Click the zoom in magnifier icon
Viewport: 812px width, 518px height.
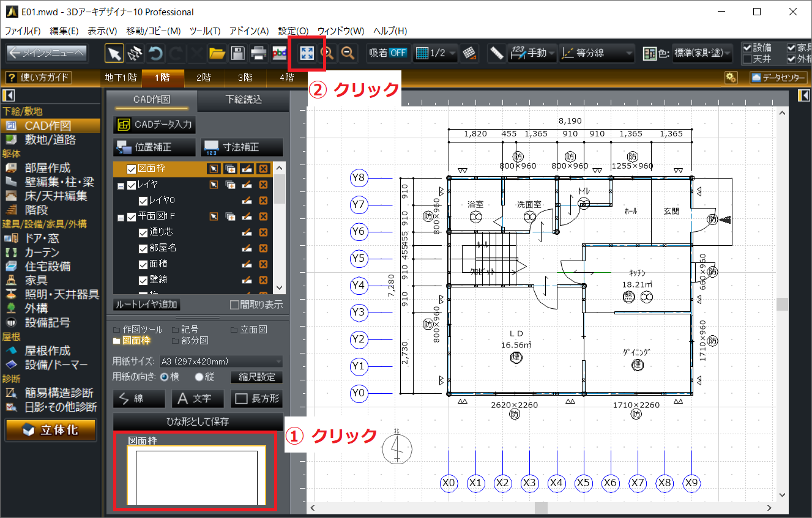point(328,53)
